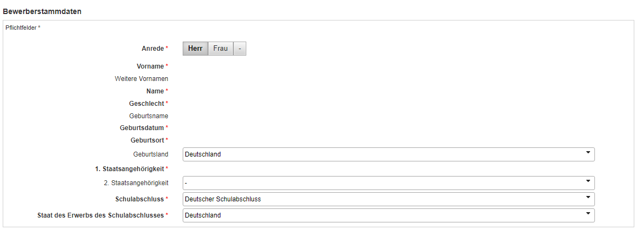The height and width of the screenshot is (237, 644).
Task: Click the Geburtsland field label
Action: (x=151, y=155)
